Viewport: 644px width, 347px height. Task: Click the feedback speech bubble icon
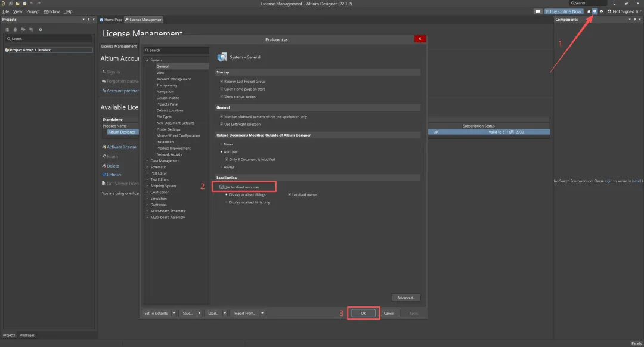click(x=538, y=11)
